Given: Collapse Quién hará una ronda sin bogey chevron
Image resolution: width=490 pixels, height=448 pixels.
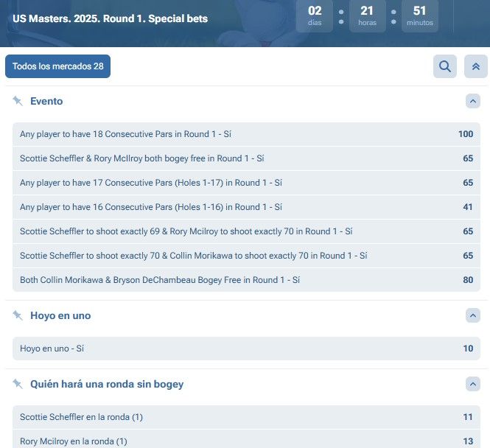Looking at the screenshot, I should tap(473, 384).
